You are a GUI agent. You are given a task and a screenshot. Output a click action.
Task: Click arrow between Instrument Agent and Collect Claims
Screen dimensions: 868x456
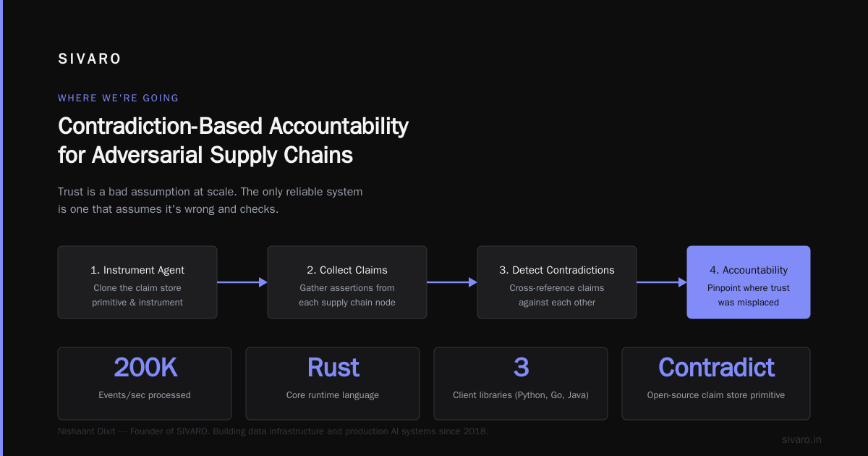click(242, 282)
